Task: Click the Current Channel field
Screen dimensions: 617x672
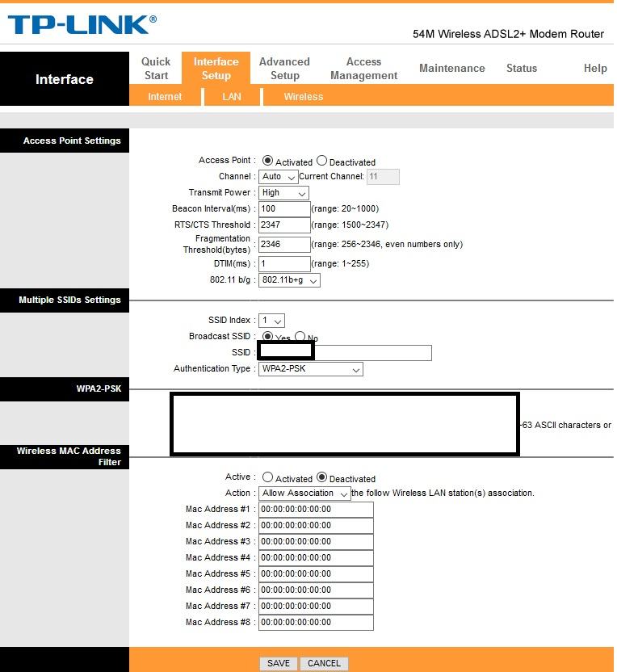Action: pyautogui.click(x=383, y=177)
